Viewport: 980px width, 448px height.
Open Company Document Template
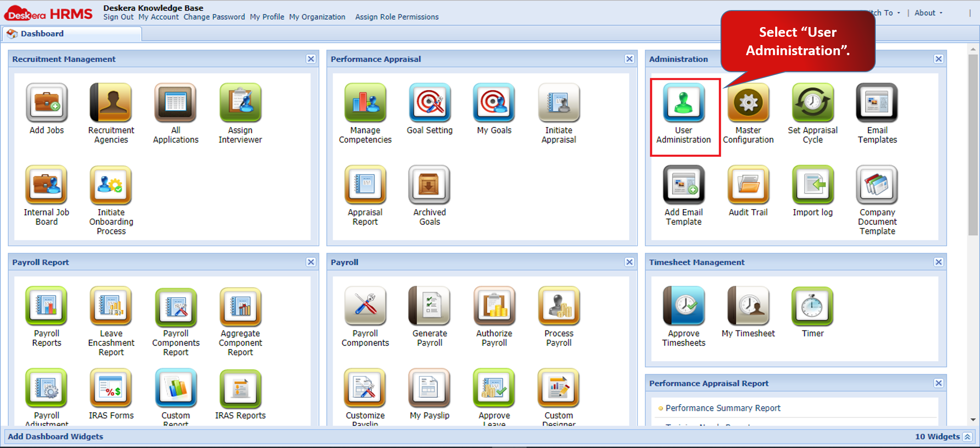(877, 185)
